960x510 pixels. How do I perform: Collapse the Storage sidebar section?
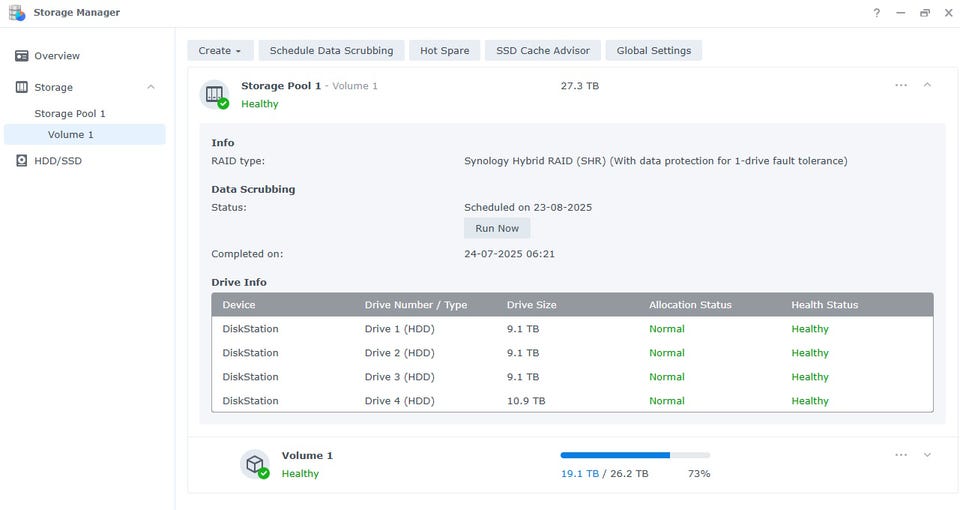151,87
